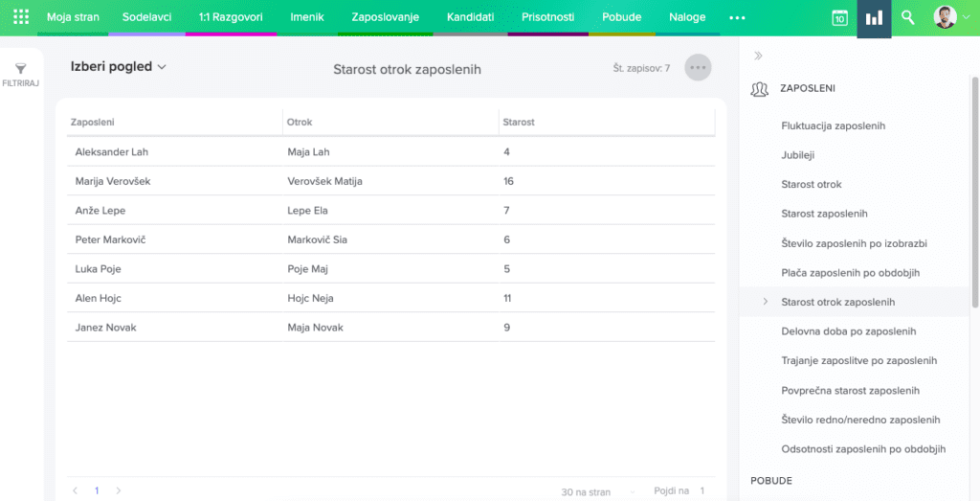Viewport: 980px width, 501px height.
Task: Open the app grid launcher icon
Action: (21, 17)
